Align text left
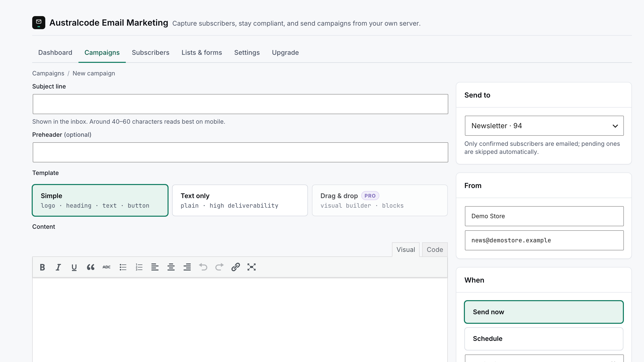Screen dimensions: 644x362 pos(155,267)
